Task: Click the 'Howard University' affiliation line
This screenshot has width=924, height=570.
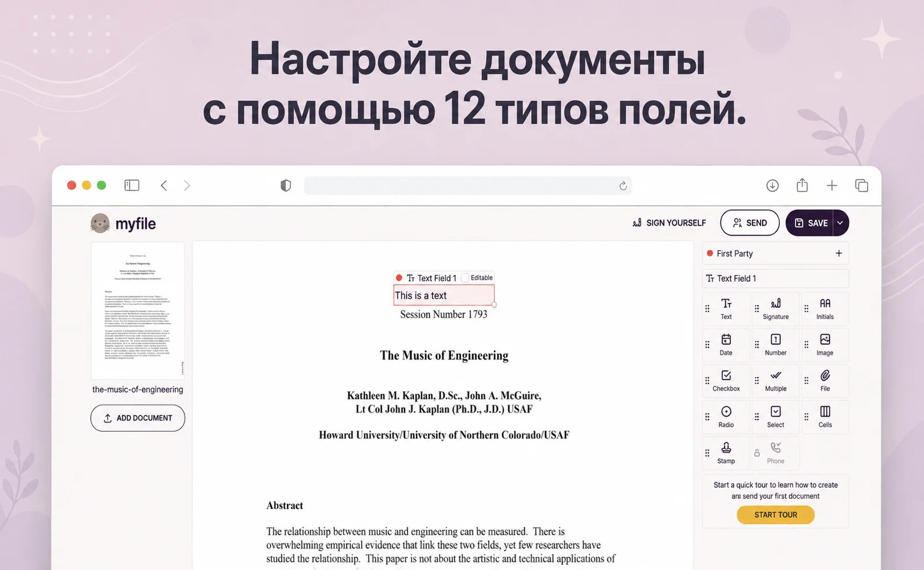Action: coord(444,435)
